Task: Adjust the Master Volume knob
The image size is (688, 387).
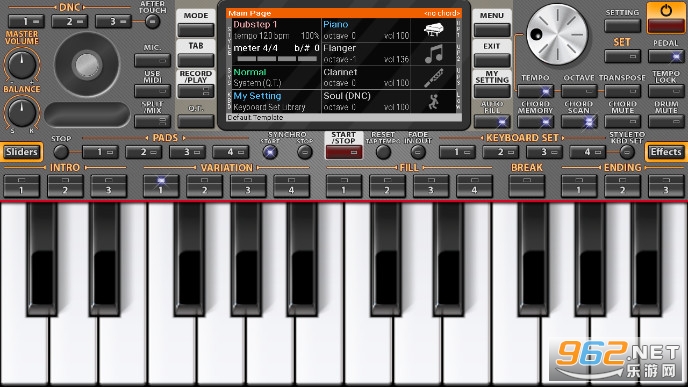Action: pos(22,64)
